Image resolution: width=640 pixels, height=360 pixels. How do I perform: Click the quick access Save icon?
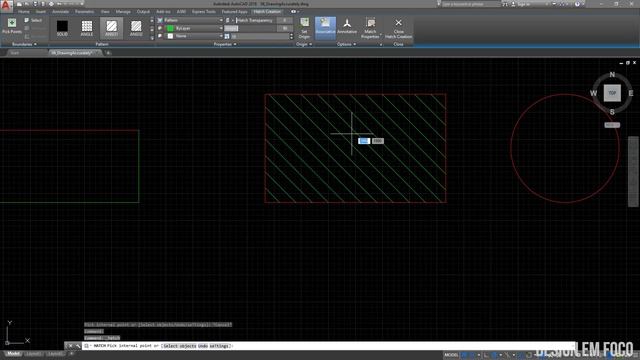coord(35,4)
